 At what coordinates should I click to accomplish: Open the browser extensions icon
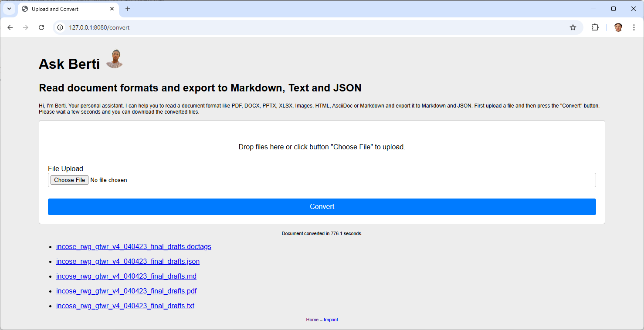point(595,27)
